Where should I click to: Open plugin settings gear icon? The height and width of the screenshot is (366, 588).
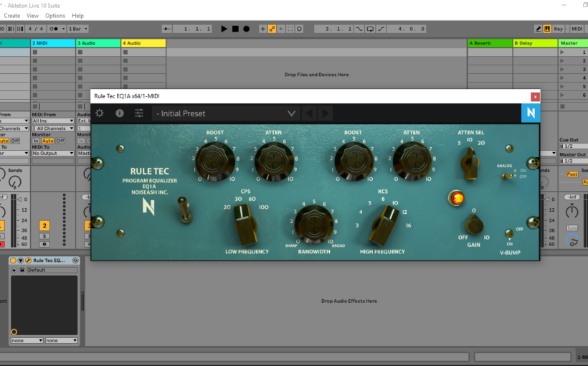pyautogui.click(x=100, y=113)
